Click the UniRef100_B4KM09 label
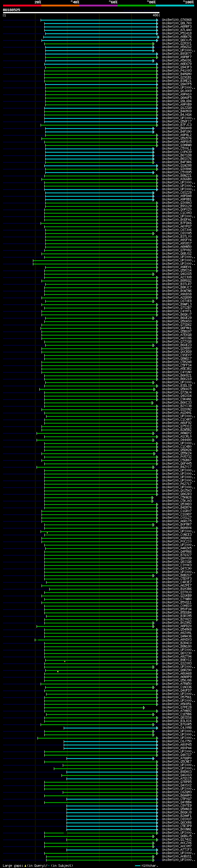197x868 pixels. click(x=177, y=111)
